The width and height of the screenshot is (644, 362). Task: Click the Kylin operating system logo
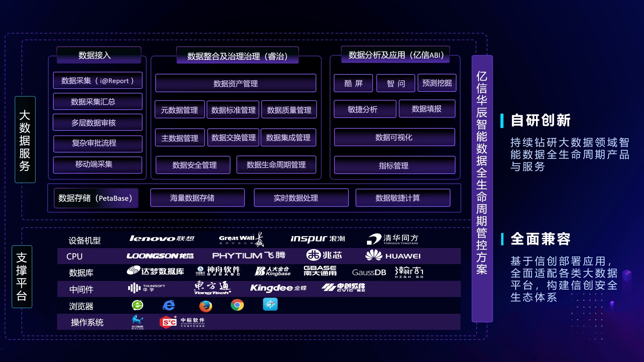tap(138, 322)
